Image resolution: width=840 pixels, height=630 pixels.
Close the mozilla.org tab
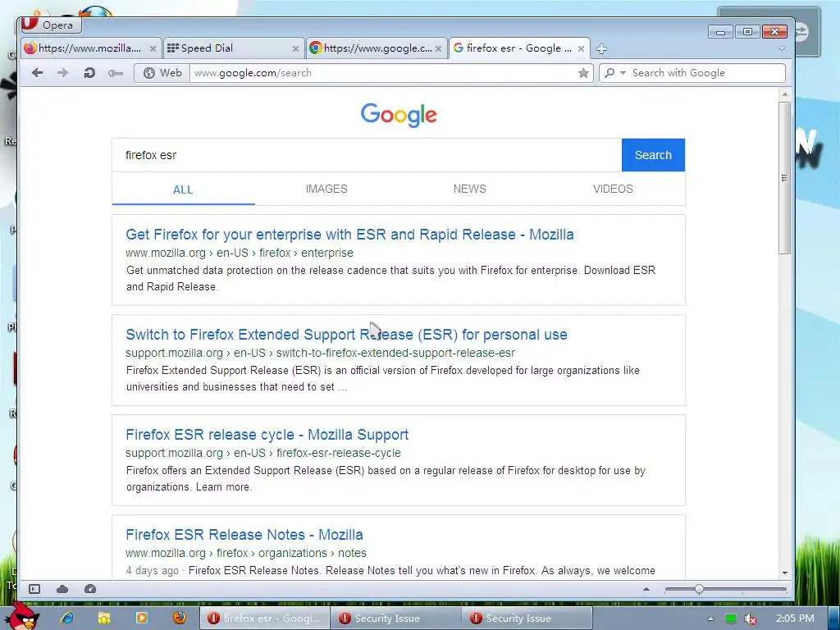click(153, 48)
